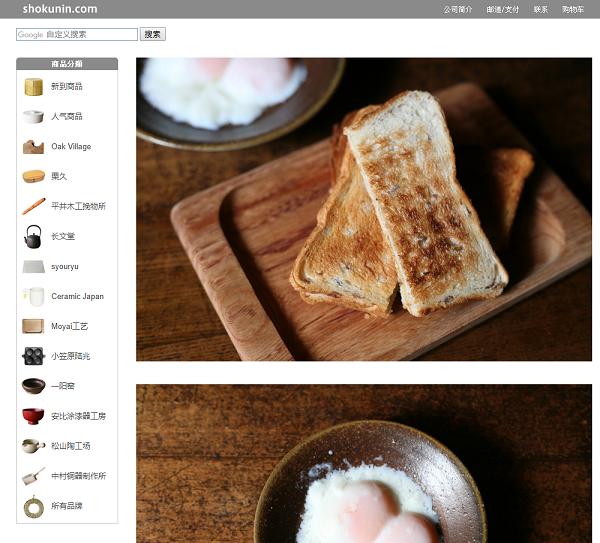This screenshot has width=600, height=543.
Task: Go to 邮递/支付 in top navigation
Action: (x=503, y=10)
